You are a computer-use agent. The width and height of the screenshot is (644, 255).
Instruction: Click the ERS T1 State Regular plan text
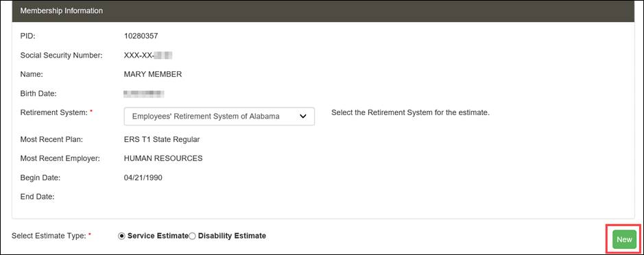162,140
